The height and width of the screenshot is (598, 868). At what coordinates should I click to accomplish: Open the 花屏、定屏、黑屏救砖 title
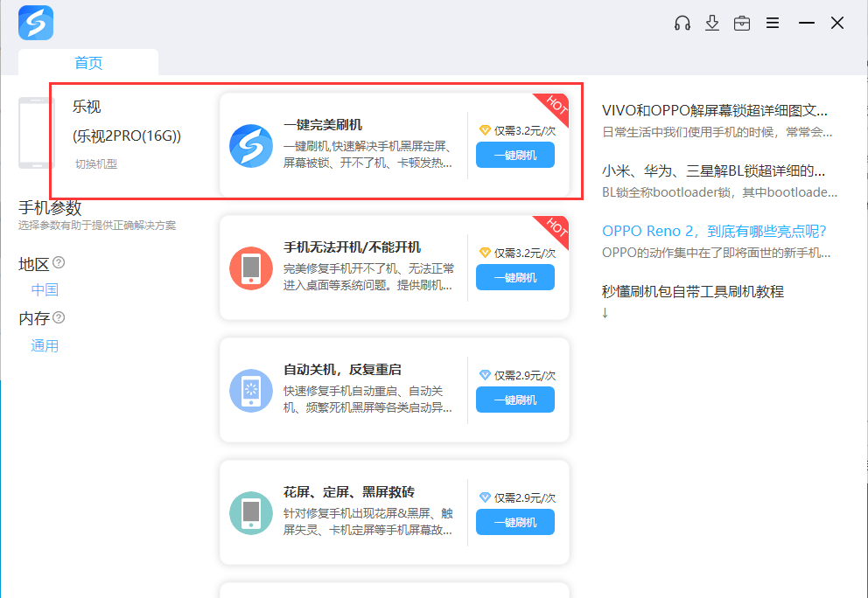click(349, 492)
